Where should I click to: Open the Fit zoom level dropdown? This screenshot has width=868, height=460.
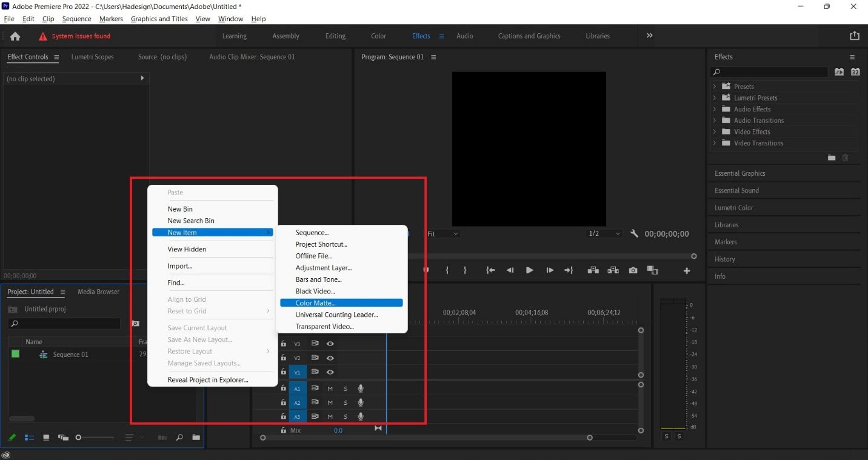(442, 233)
